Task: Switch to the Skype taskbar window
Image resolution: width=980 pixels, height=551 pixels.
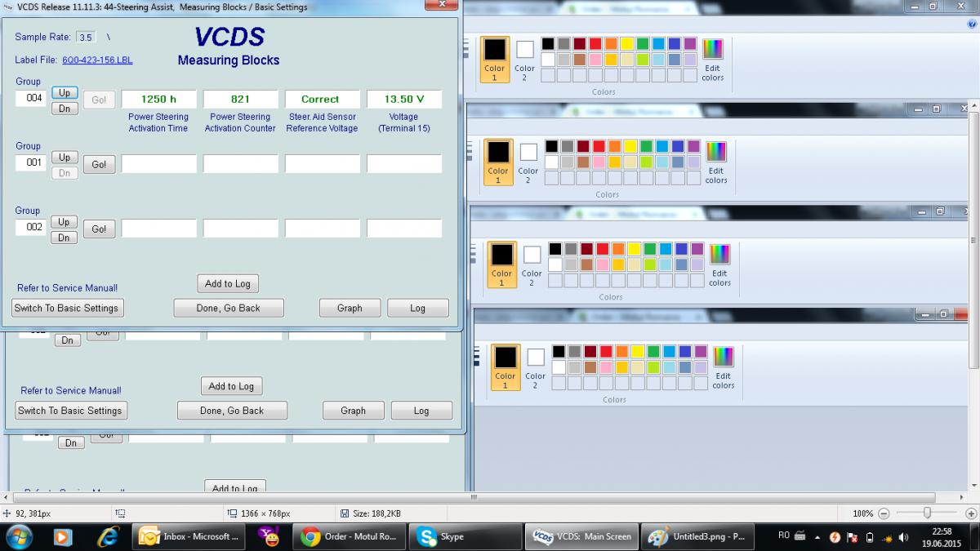Action: 467,536
